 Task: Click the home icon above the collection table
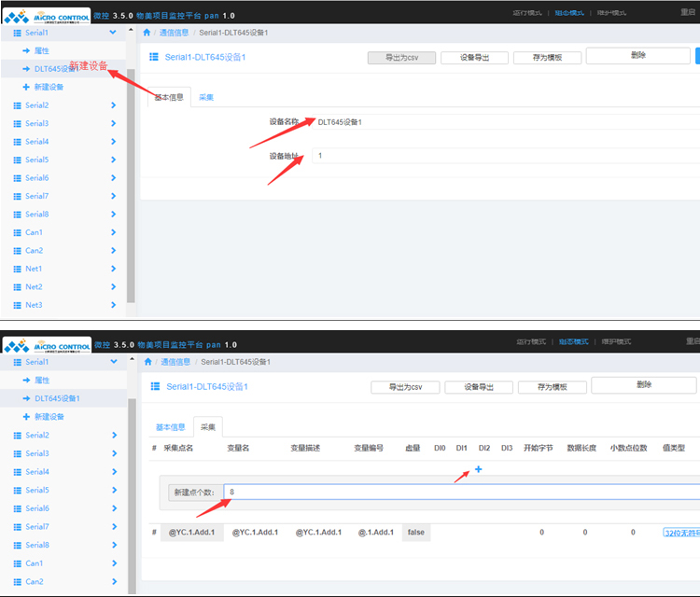[x=147, y=361]
